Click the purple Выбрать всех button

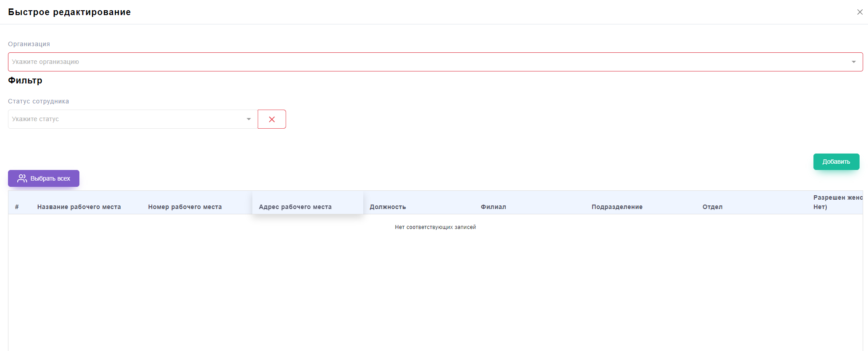[x=43, y=178]
